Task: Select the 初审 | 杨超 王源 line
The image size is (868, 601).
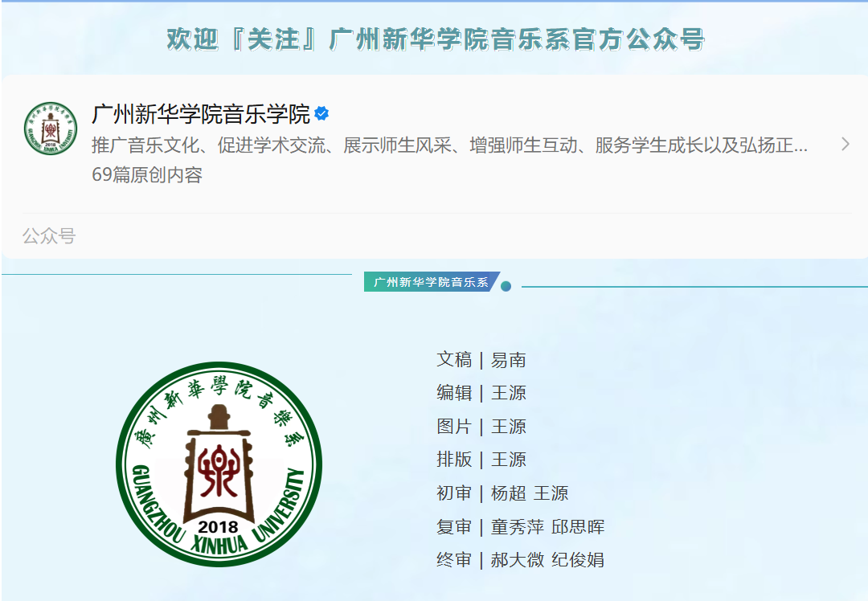Action: pos(502,493)
